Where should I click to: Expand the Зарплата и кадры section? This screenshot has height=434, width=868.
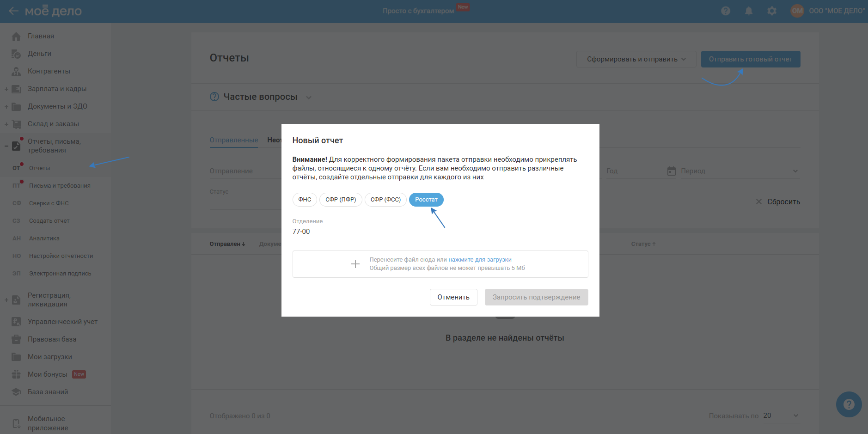[6, 89]
